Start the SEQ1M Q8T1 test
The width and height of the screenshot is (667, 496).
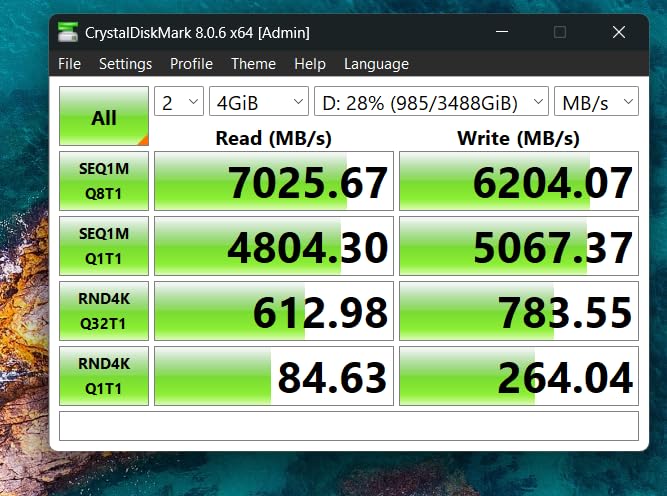coord(104,181)
